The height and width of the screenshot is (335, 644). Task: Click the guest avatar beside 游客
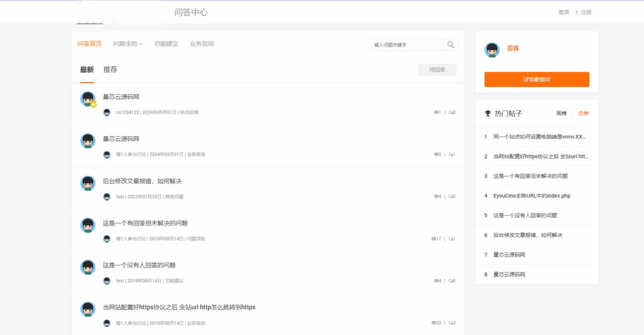coord(492,50)
